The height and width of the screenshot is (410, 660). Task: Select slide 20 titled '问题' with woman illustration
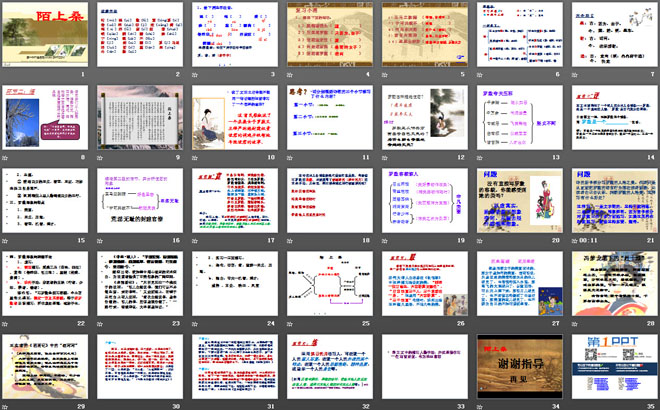[x=517, y=199]
